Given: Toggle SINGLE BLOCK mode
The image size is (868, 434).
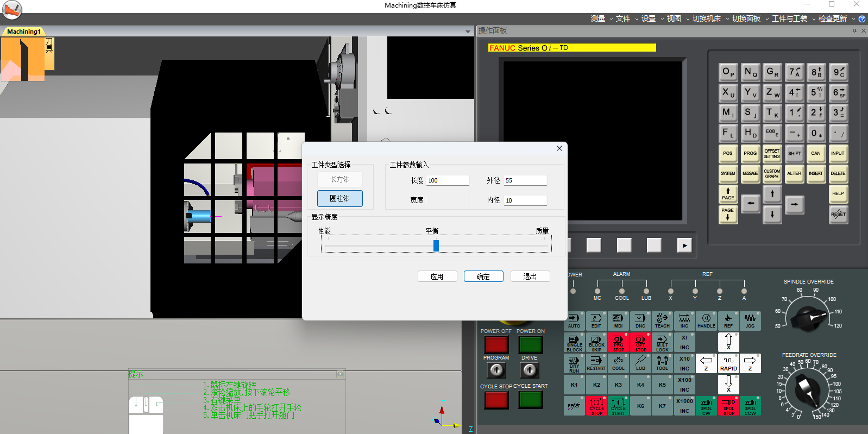Looking at the screenshot, I should point(574,342).
